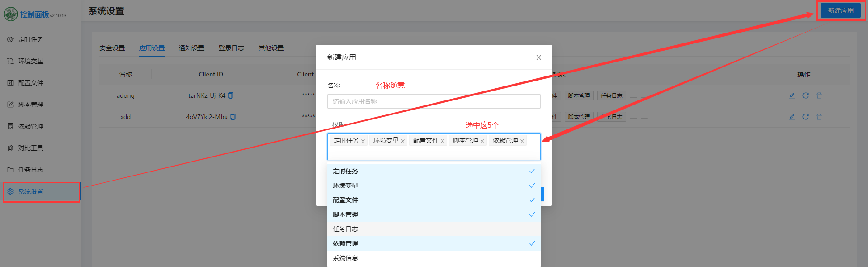Click the 新建应用 button
The width and height of the screenshot is (868, 267).
841,10
